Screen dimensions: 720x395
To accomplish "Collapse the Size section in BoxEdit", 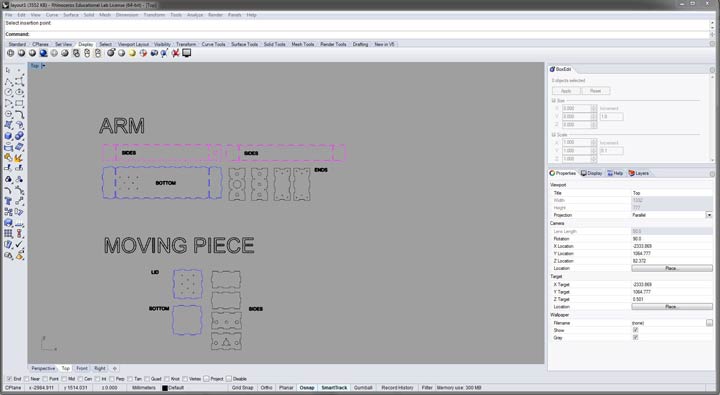I will [553, 101].
